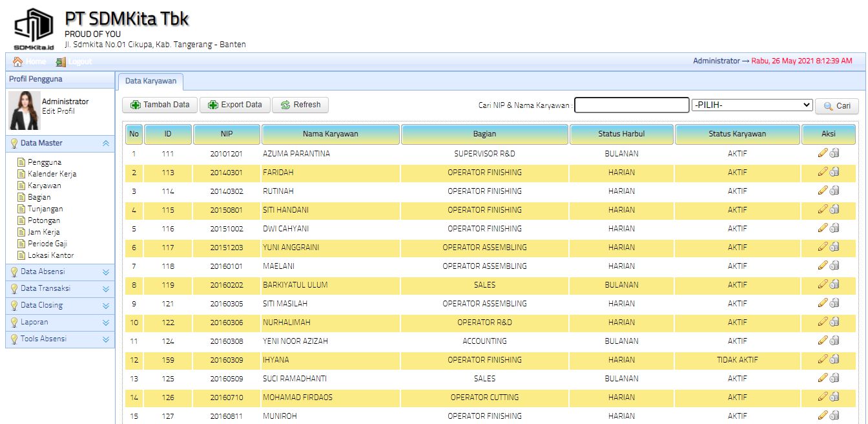Click the Export Data button

234,105
